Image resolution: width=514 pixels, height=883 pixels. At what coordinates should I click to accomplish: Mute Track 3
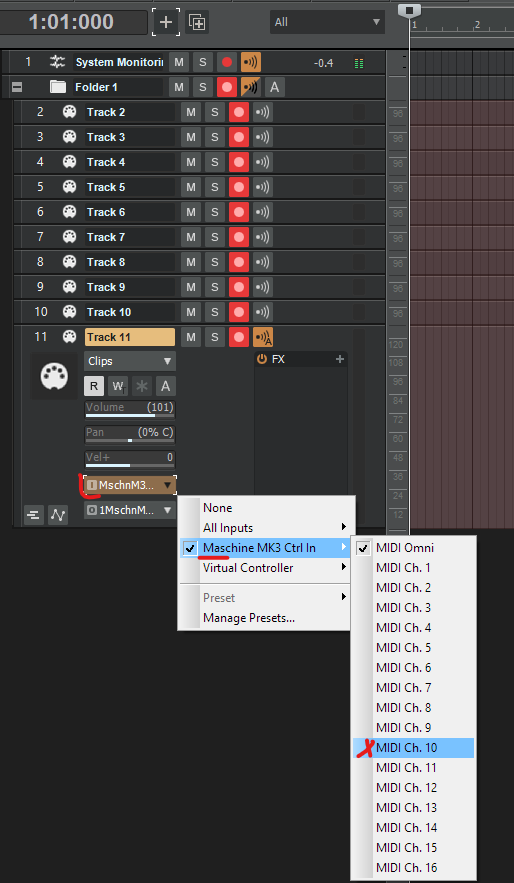pos(191,137)
